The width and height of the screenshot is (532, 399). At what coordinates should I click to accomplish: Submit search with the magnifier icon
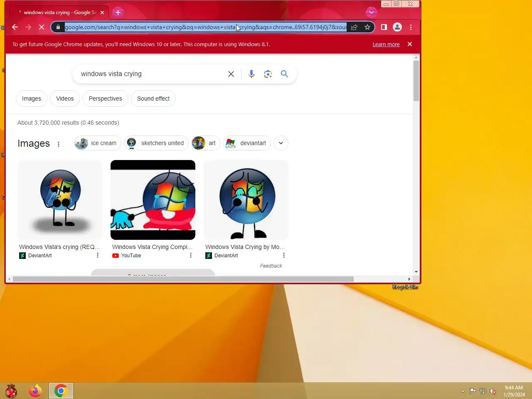click(284, 74)
